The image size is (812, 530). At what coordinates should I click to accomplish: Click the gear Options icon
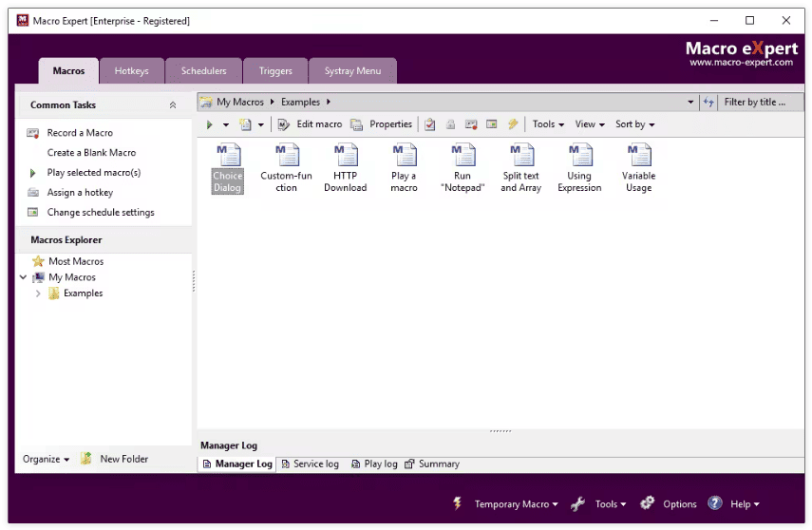[647, 503]
